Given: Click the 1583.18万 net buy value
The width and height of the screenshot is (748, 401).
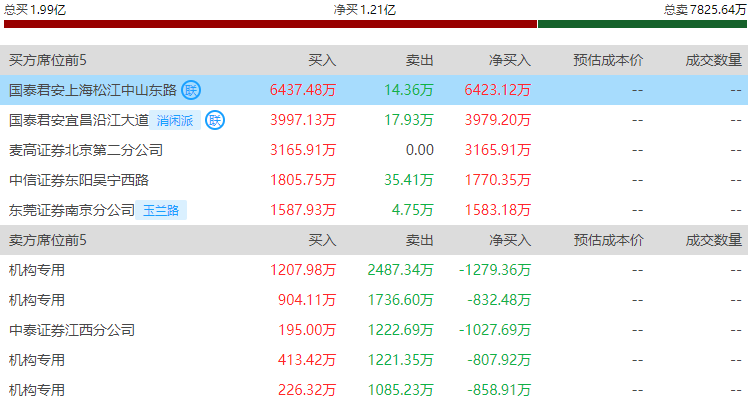Looking at the screenshot, I should point(498,210).
